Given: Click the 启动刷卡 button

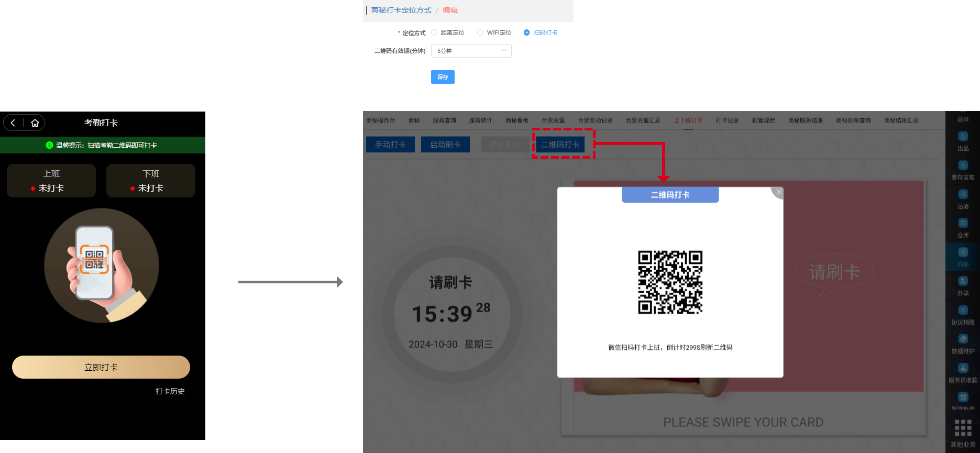Looking at the screenshot, I should (x=445, y=145).
